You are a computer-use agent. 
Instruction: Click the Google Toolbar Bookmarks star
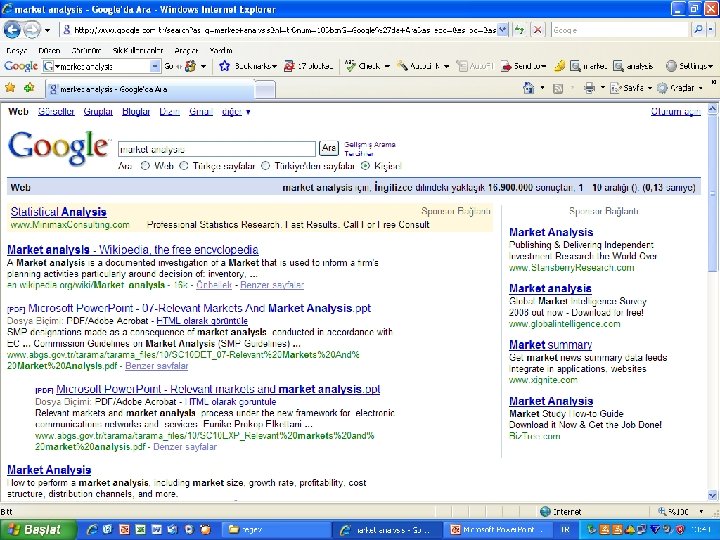(224, 66)
